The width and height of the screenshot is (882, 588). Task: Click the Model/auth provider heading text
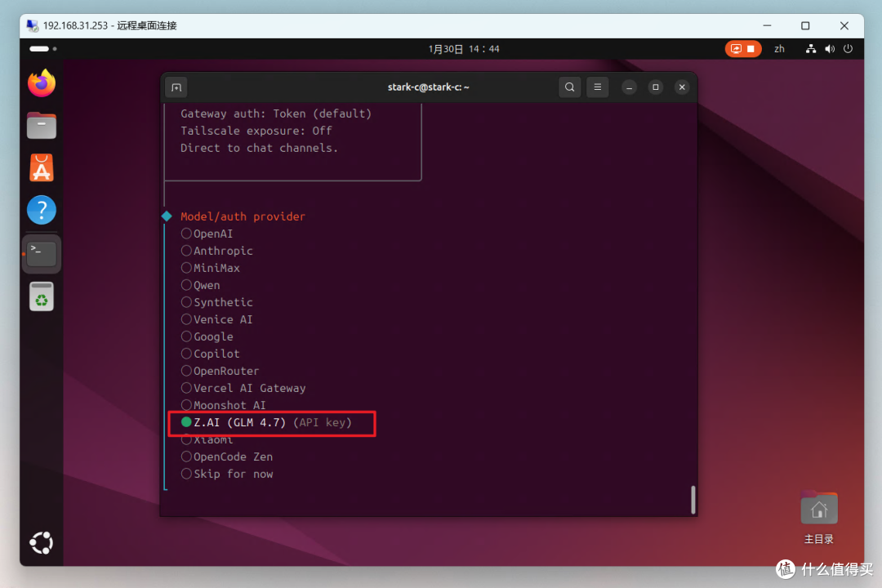pos(243,216)
